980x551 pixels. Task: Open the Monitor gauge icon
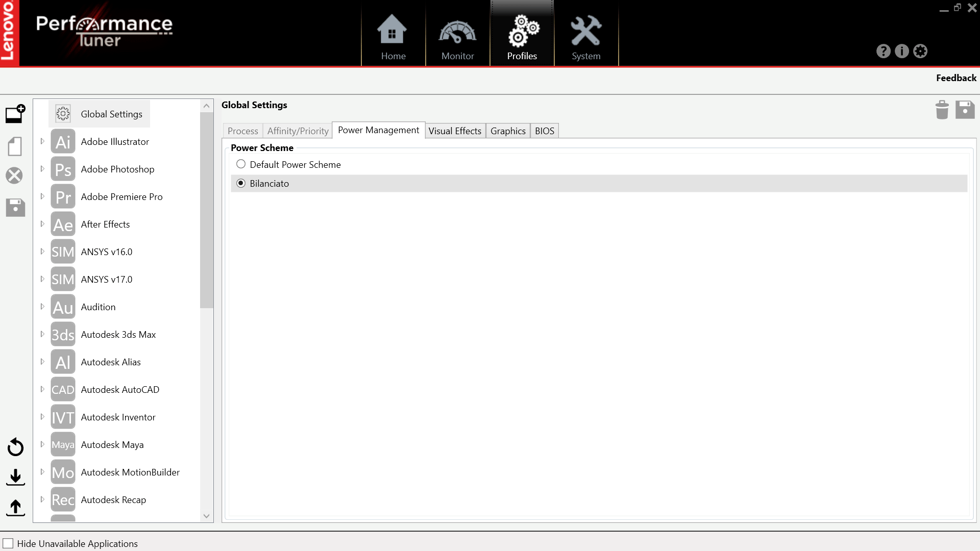tap(458, 32)
